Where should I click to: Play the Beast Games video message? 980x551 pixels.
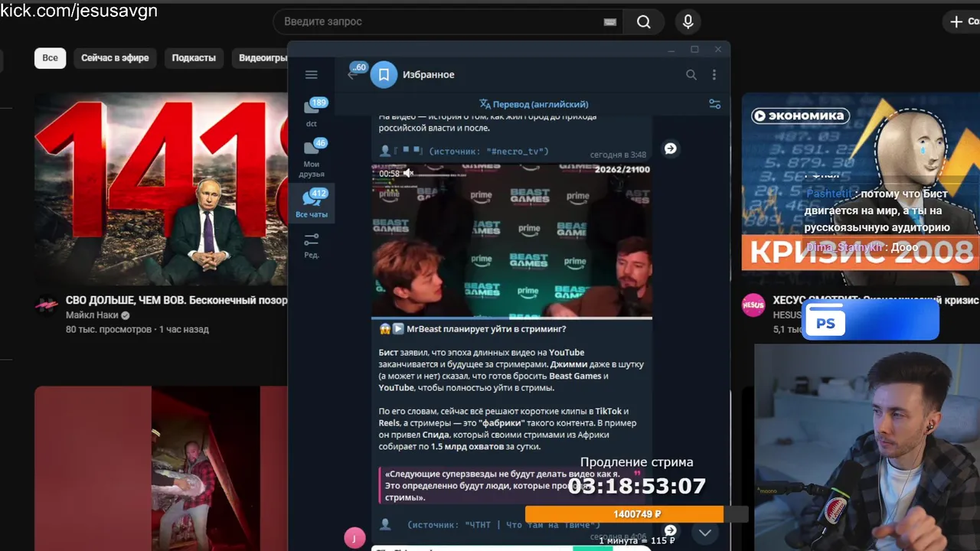[x=511, y=240]
